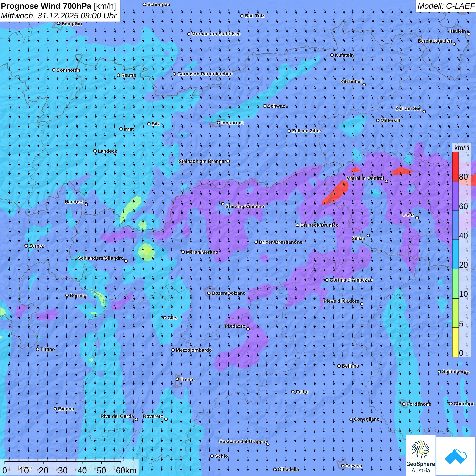This screenshot has height=476, width=476.
Task: Click the 'Spilimbergo' label
Action: [456, 371]
